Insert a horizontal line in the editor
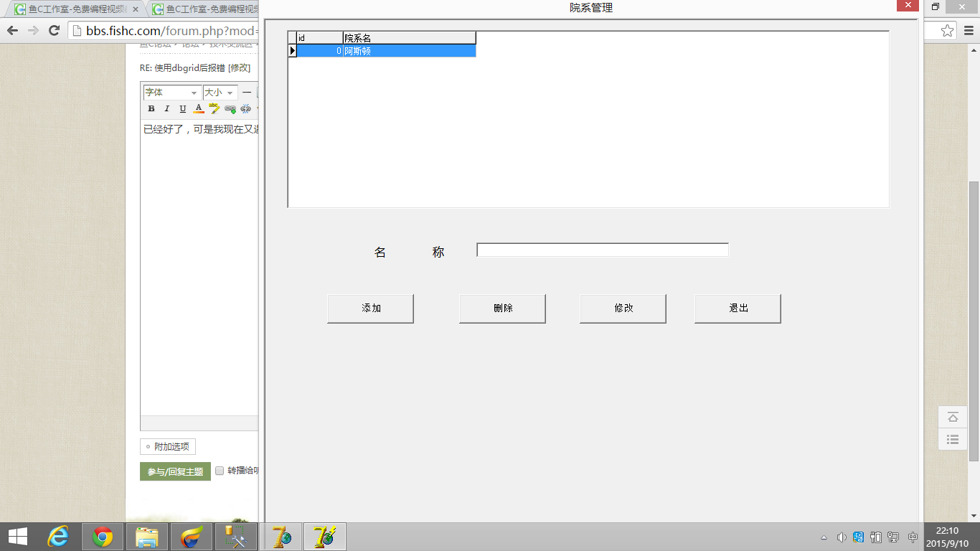This screenshot has width=980, height=551. click(x=247, y=93)
